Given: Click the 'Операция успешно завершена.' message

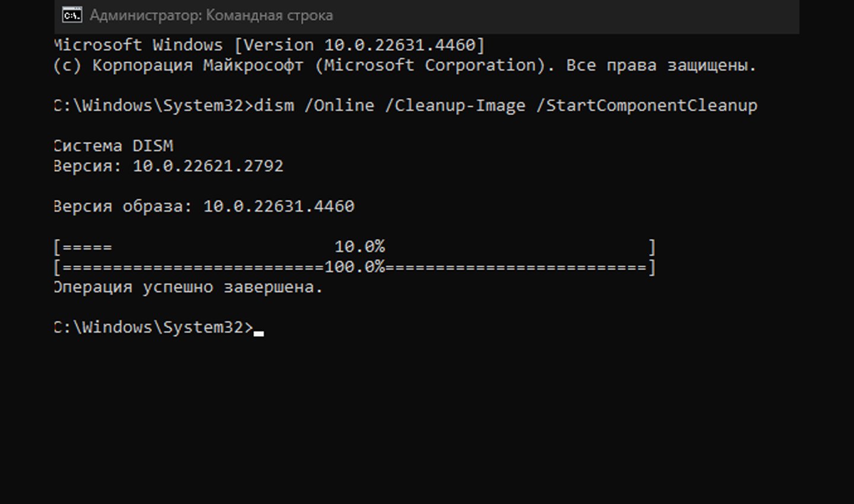Looking at the screenshot, I should 188,288.
